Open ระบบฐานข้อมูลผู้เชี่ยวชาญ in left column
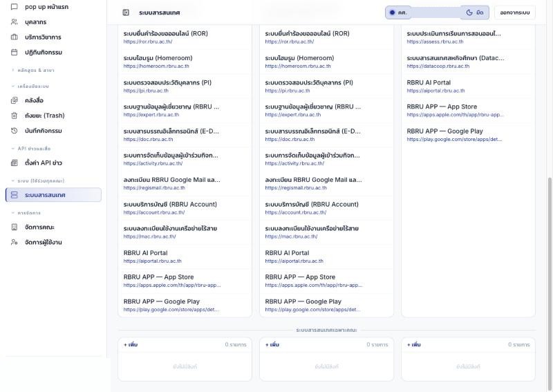 [185, 110]
